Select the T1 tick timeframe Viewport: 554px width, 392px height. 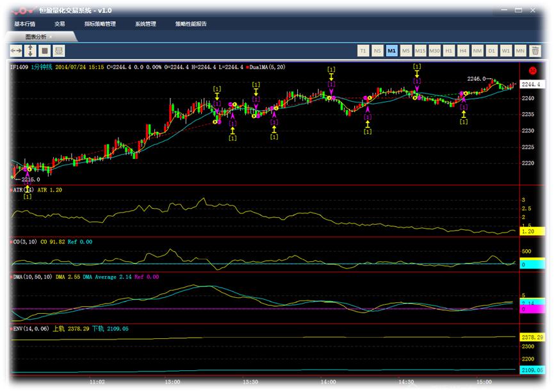(363, 51)
